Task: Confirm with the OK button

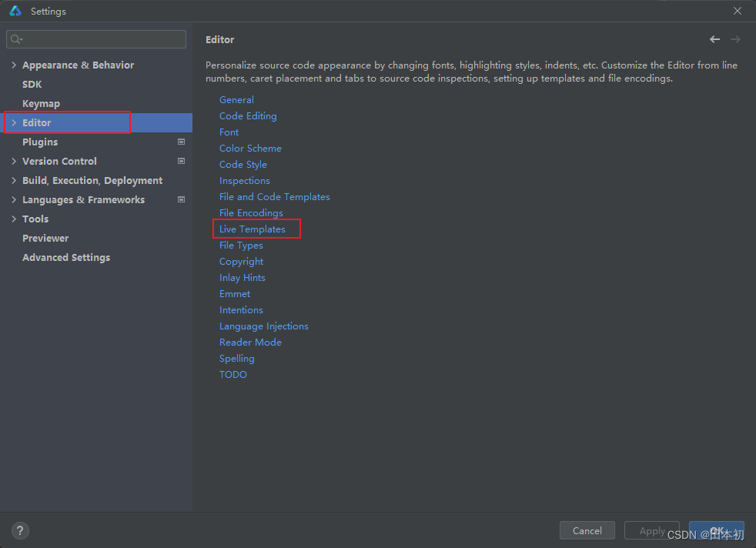Action: [717, 530]
